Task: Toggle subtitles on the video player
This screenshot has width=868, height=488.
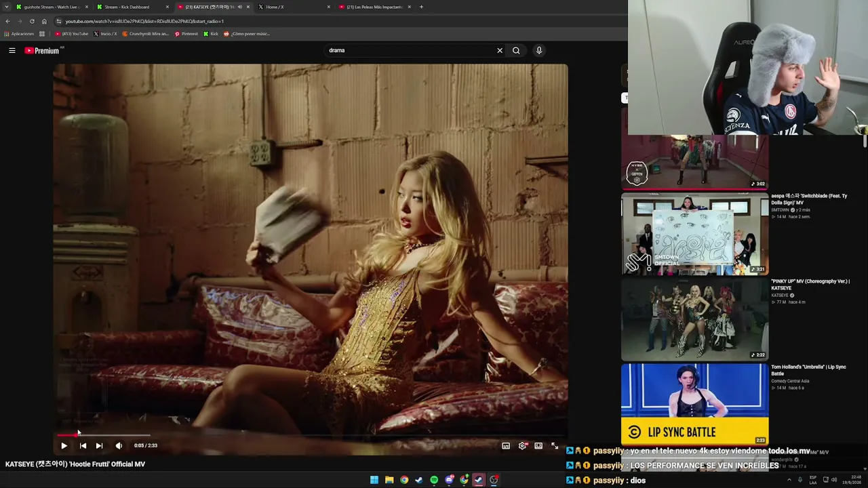Action: click(x=506, y=446)
